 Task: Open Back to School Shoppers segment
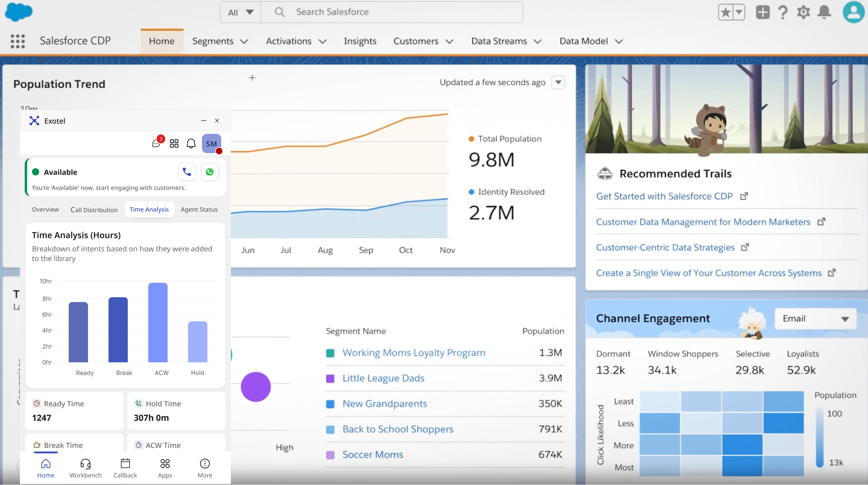tap(398, 430)
